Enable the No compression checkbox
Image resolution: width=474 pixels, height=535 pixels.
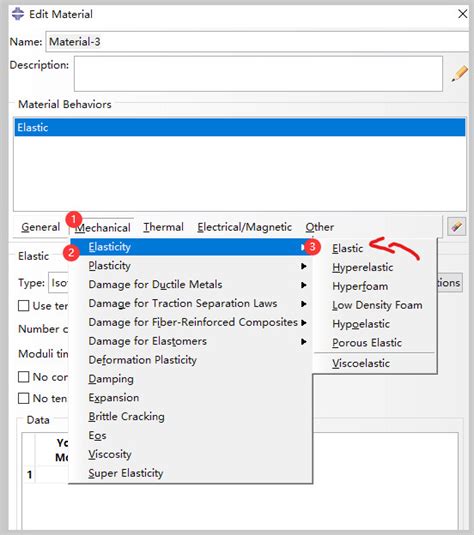point(23,377)
